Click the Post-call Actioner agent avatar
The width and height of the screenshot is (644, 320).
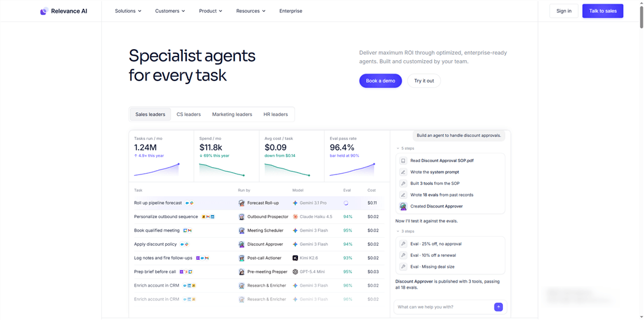coord(242,259)
